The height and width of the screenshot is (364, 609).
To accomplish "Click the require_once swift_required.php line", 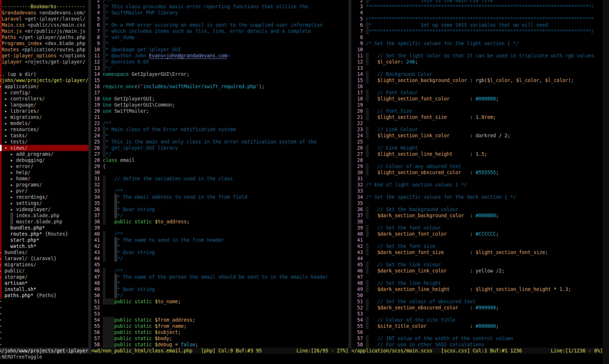I will (x=183, y=87).
